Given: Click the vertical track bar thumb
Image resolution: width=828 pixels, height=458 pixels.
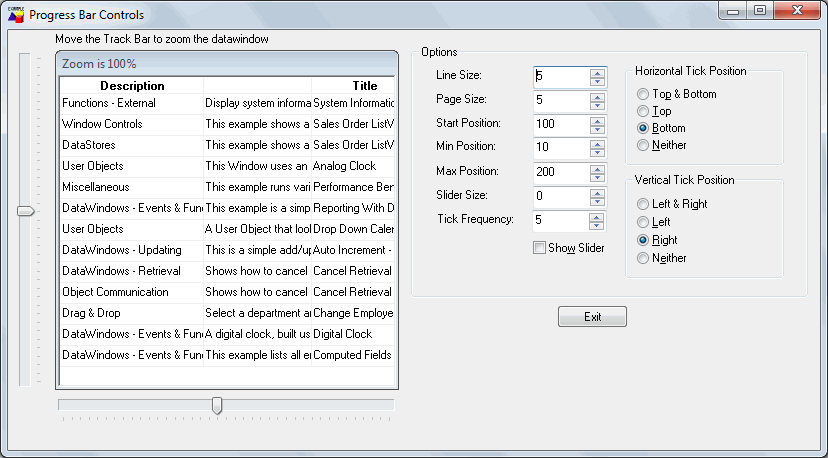Looking at the screenshot, I should 26,211.
